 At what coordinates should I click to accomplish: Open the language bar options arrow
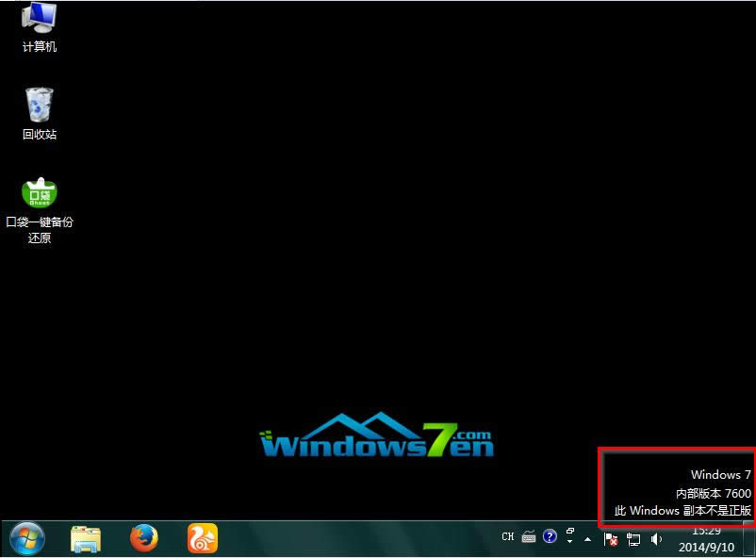pyautogui.click(x=570, y=543)
